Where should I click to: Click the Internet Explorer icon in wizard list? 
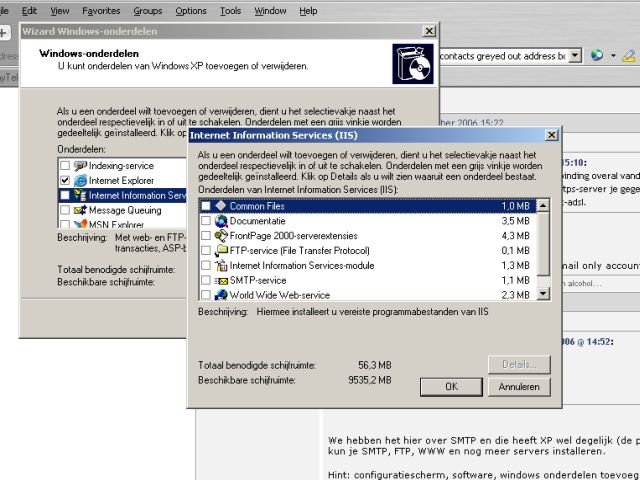[80, 180]
